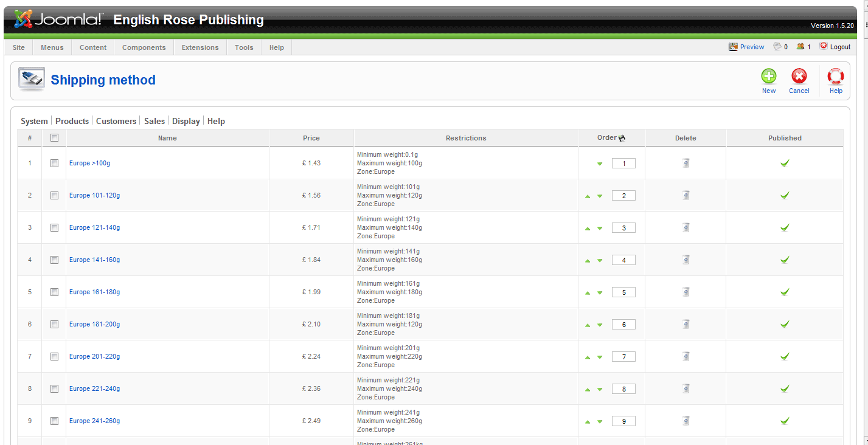The image size is (868, 445).
Task: Move Europe 141-160g down in order
Action: tap(600, 260)
